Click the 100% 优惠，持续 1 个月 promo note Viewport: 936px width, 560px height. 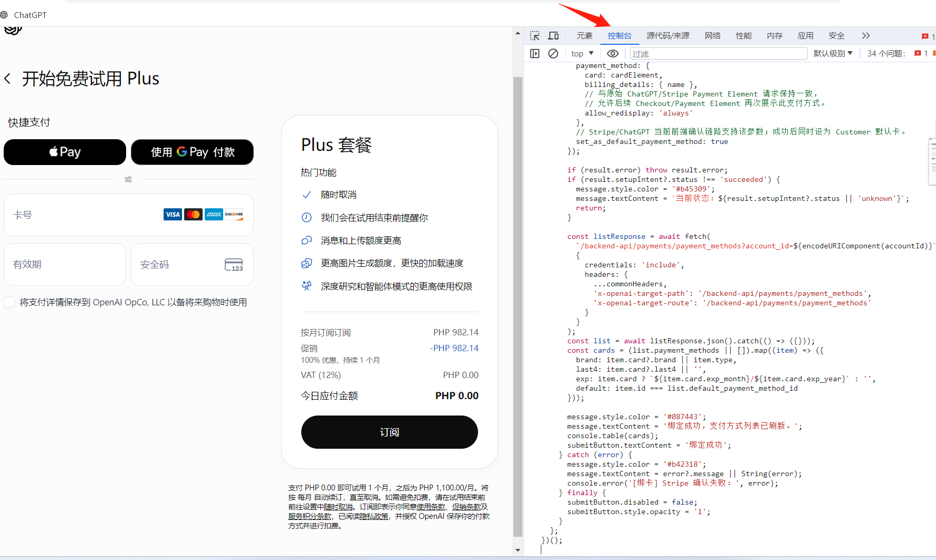(340, 360)
